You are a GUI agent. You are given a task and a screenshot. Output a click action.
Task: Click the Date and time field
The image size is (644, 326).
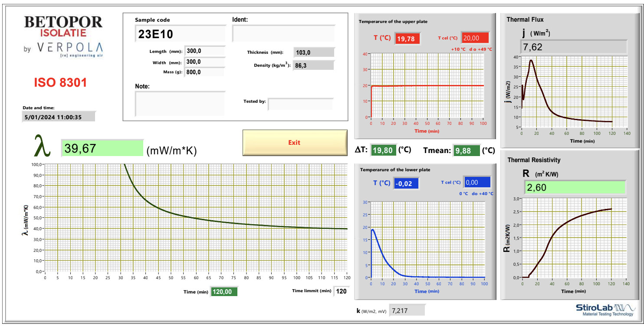coord(58,117)
